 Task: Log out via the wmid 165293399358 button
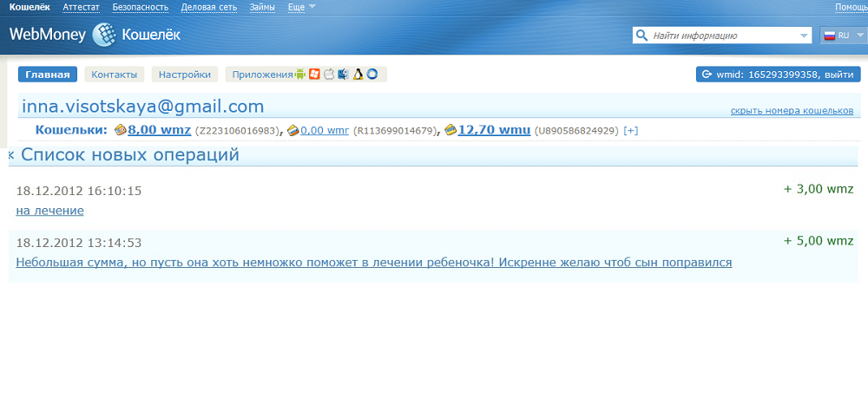point(779,75)
